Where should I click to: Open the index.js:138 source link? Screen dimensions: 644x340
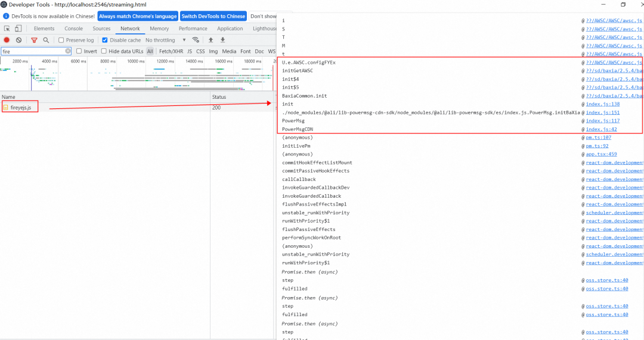602,104
